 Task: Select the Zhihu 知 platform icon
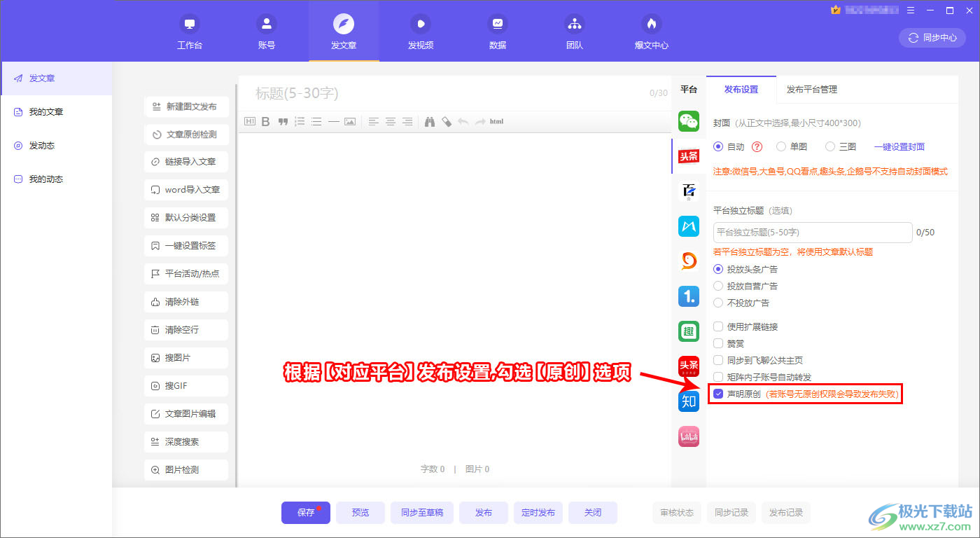click(689, 401)
